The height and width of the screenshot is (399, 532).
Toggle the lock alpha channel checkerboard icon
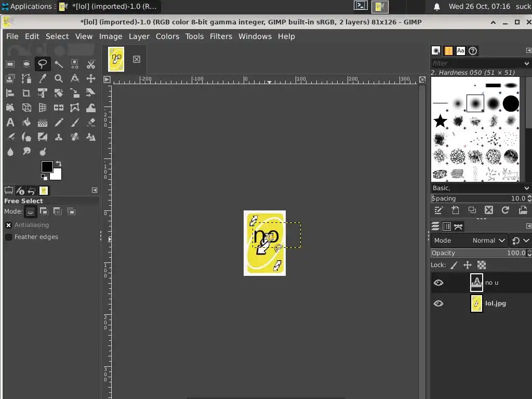tap(482, 265)
